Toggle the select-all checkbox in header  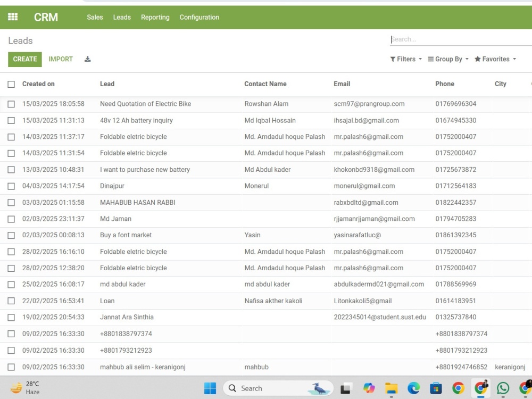[11, 84]
